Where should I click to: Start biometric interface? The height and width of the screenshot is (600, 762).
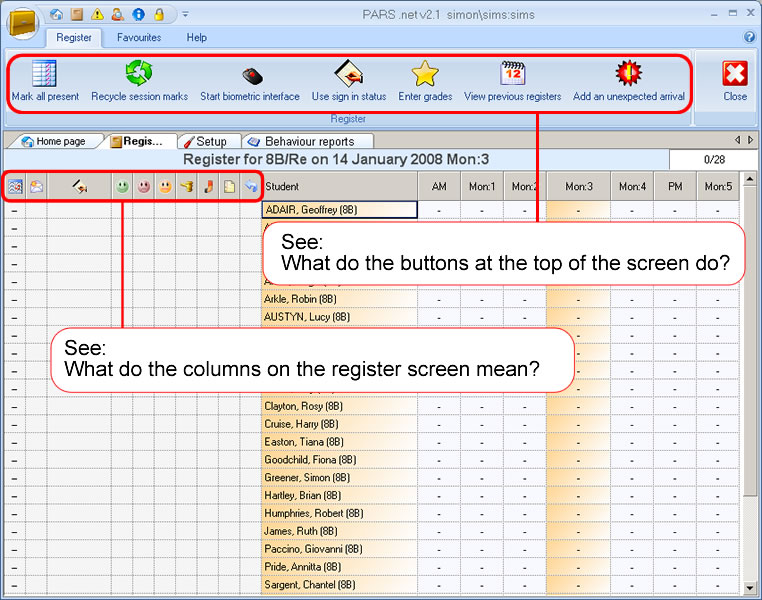[250, 81]
